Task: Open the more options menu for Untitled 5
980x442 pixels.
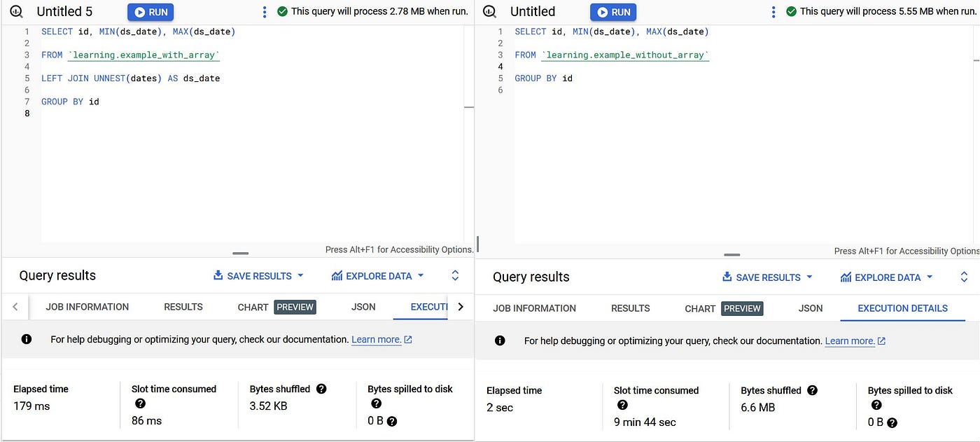Action: 264,12
